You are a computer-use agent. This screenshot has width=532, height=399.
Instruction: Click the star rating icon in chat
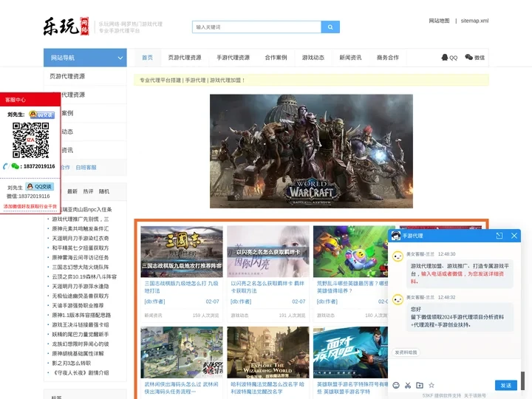pyautogui.click(x=432, y=385)
